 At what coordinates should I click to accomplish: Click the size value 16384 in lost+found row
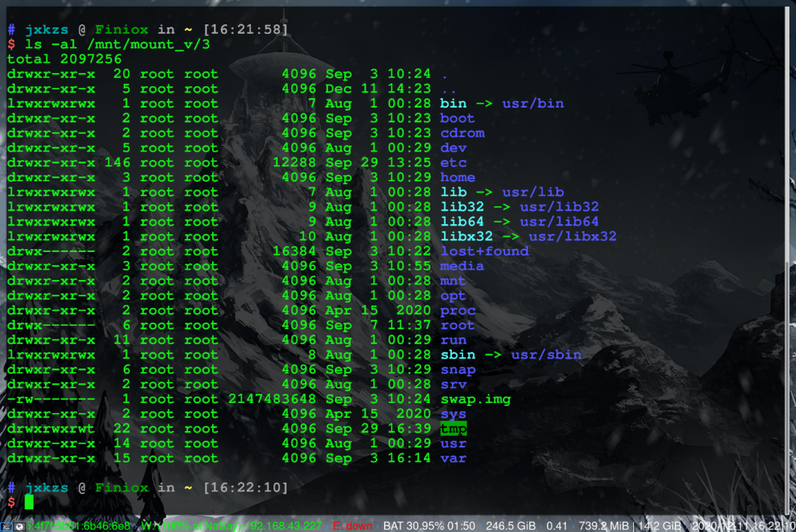(294, 251)
